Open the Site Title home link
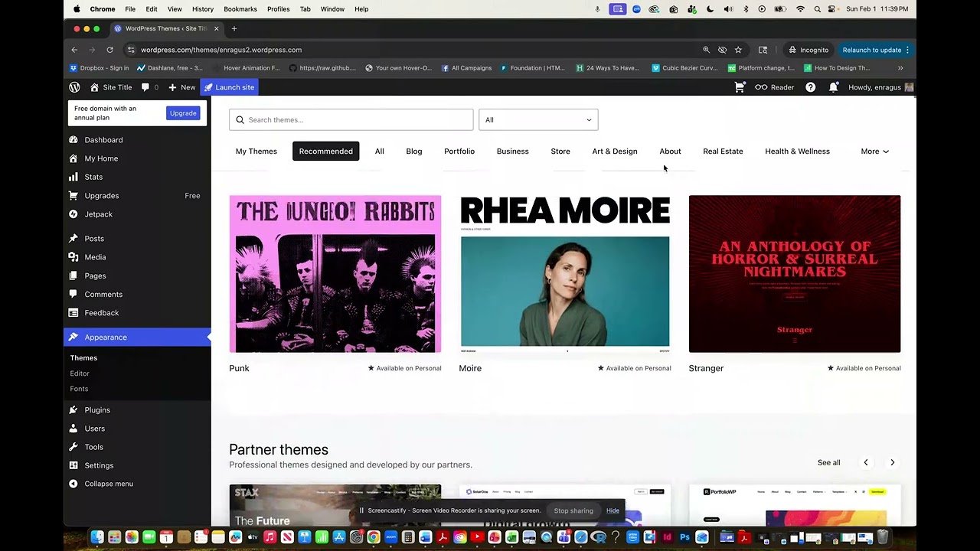 pos(110,87)
